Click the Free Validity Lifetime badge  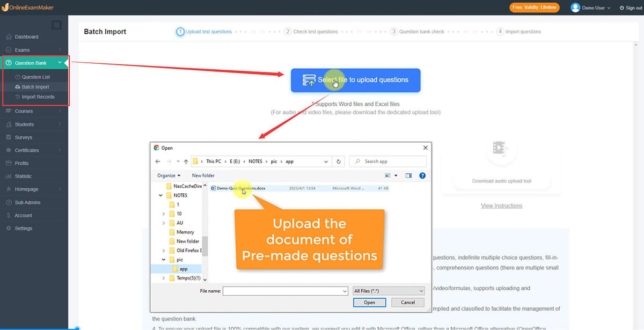click(x=535, y=8)
